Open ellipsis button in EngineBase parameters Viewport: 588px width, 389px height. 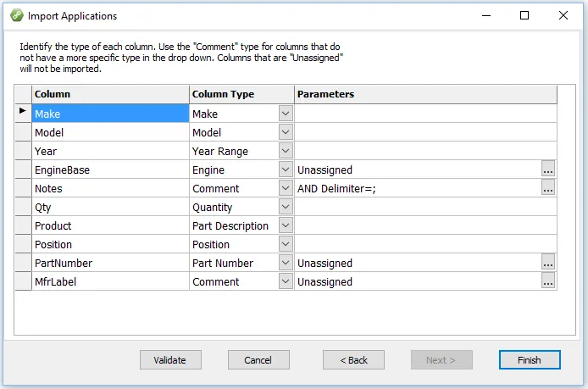pyautogui.click(x=548, y=170)
